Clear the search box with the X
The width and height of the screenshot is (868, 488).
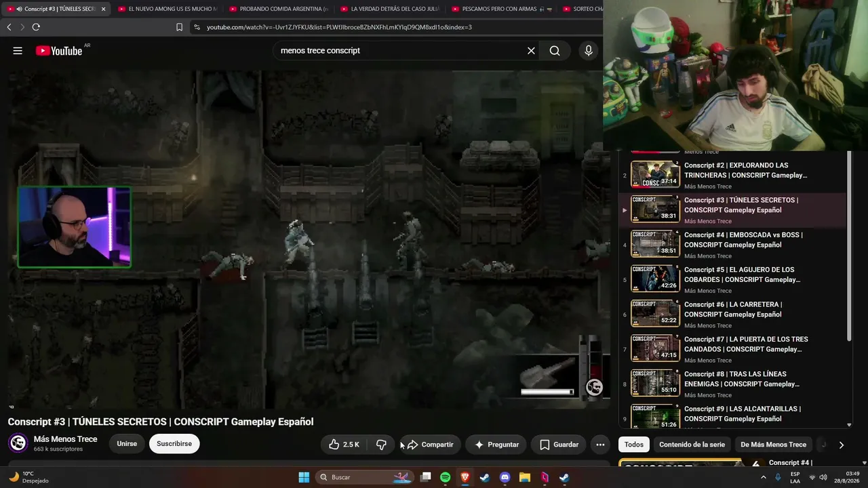[531, 51]
